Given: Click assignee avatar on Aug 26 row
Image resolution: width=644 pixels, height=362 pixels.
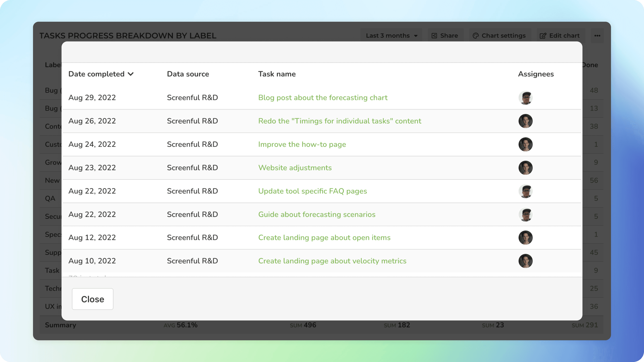Looking at the screenshot, I should [x=525, y=121].
